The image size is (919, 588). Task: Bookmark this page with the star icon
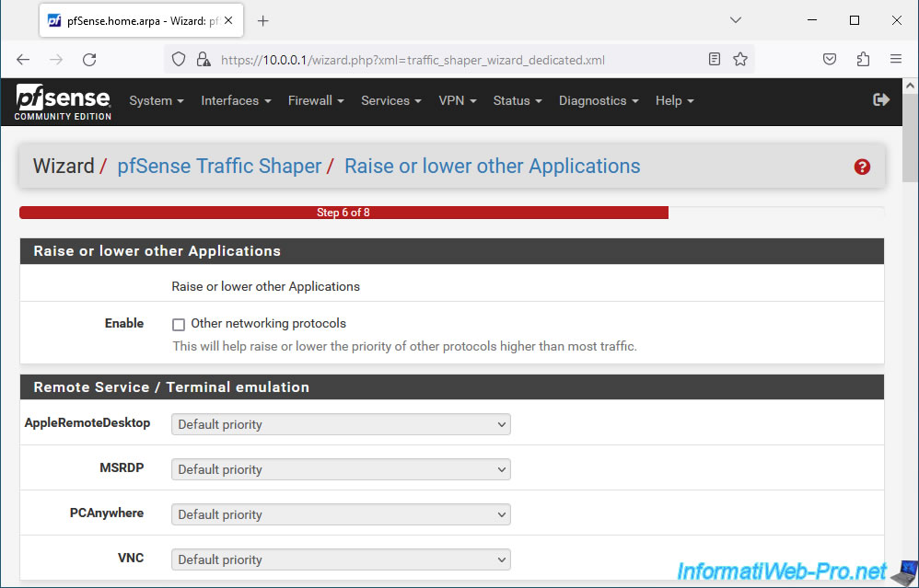click(x=740, y=59)
